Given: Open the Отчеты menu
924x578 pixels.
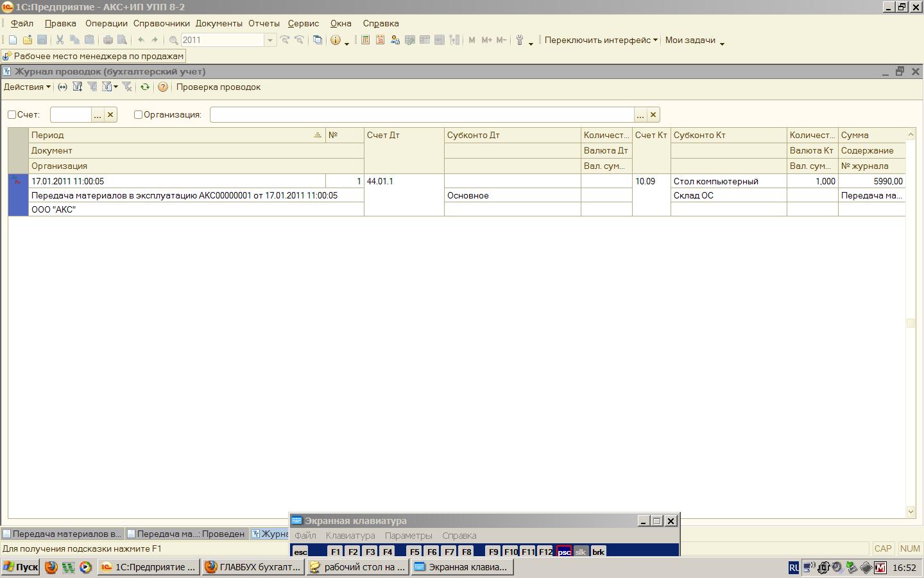Looking at the screenshot, I should 264,23.
